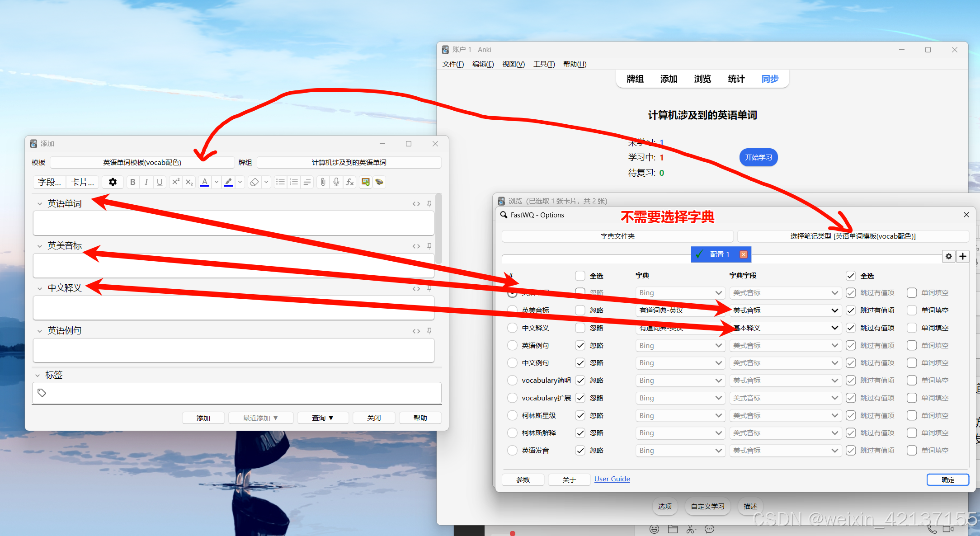Open text color dropdown arrow
The width and height of the screenshot is (980, 536).
[x=217, y=182]
